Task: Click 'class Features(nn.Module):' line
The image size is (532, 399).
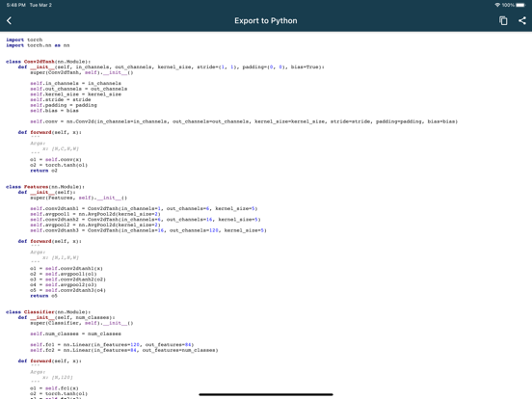Action: pyautogui.click(x=45, y=187)
